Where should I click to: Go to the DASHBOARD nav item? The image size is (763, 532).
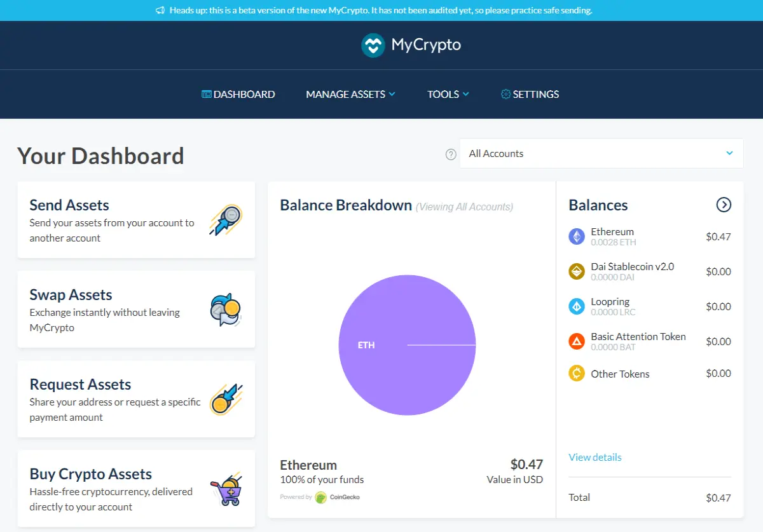tap(238, 94)
